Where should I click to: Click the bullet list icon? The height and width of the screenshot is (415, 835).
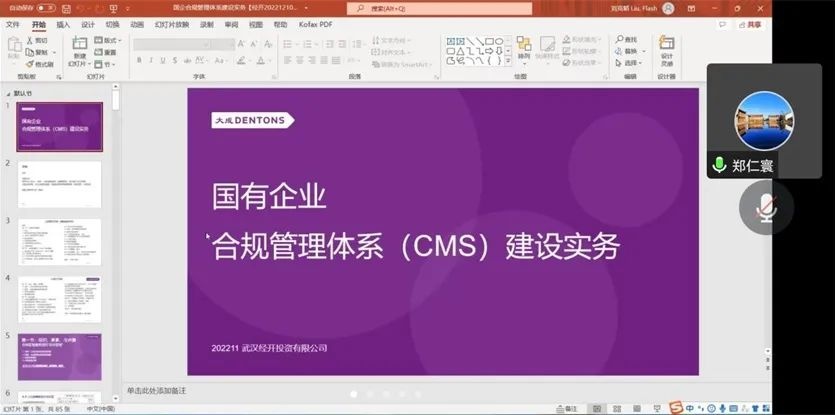coord(288,44)
